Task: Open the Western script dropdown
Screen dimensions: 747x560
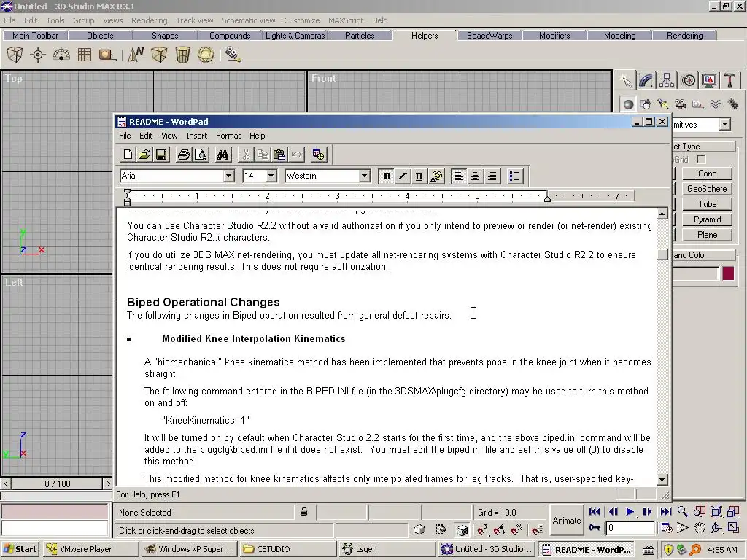Action: coord(364,176)
